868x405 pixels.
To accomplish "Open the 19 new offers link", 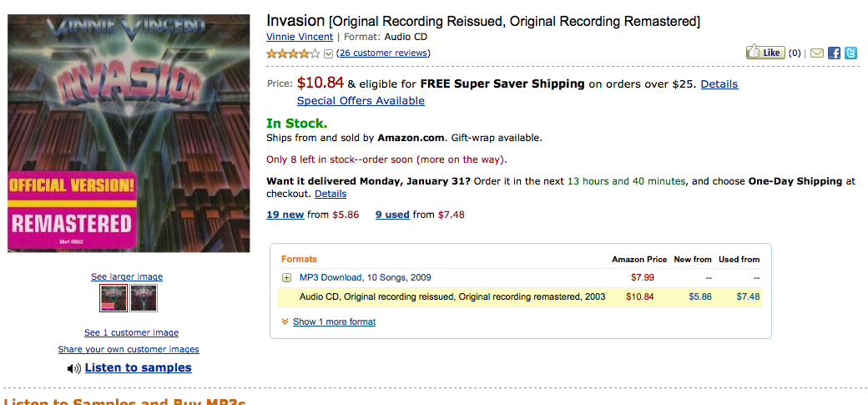I will tap(285, 215).
